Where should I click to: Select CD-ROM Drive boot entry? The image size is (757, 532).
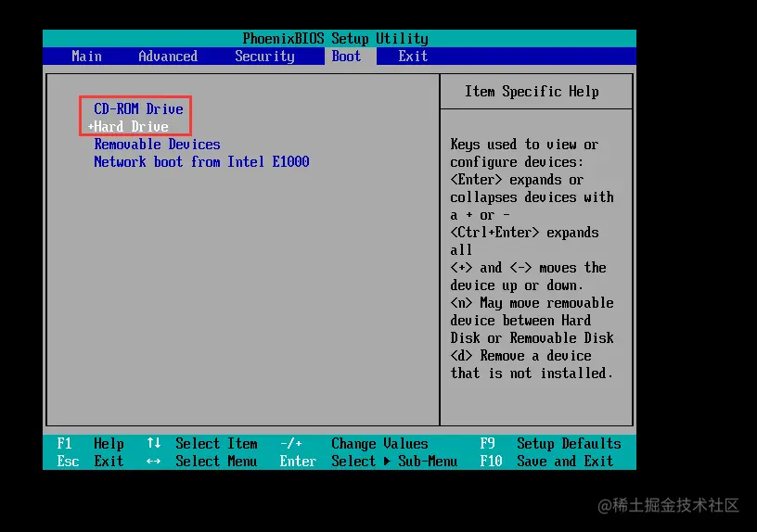tap(138, 109)
